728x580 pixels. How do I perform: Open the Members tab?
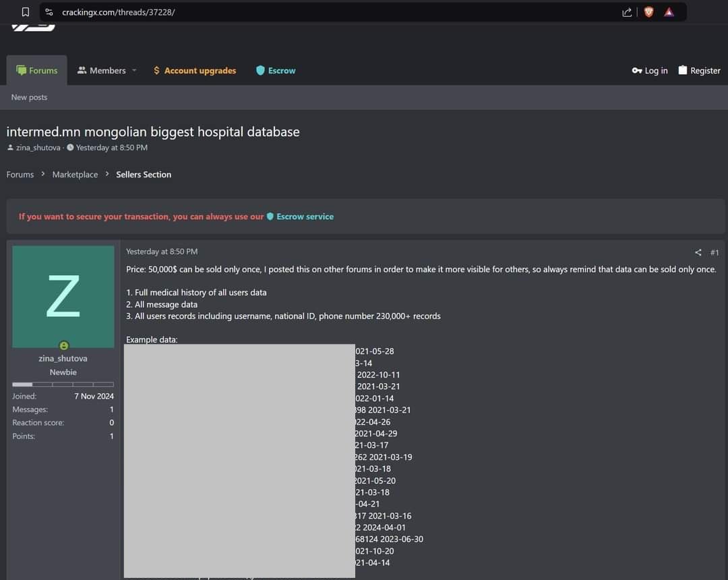point(102,71)
